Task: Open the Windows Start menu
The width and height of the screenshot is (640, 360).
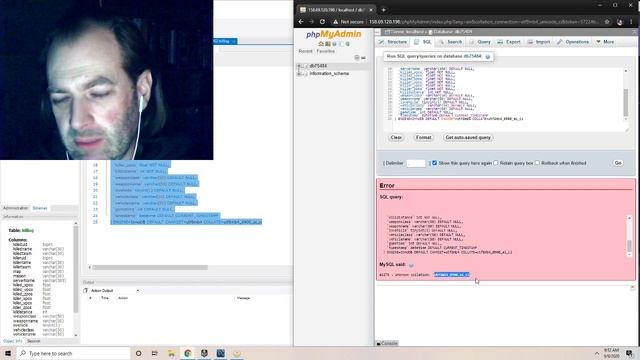Action: click(x=8, y=353)
